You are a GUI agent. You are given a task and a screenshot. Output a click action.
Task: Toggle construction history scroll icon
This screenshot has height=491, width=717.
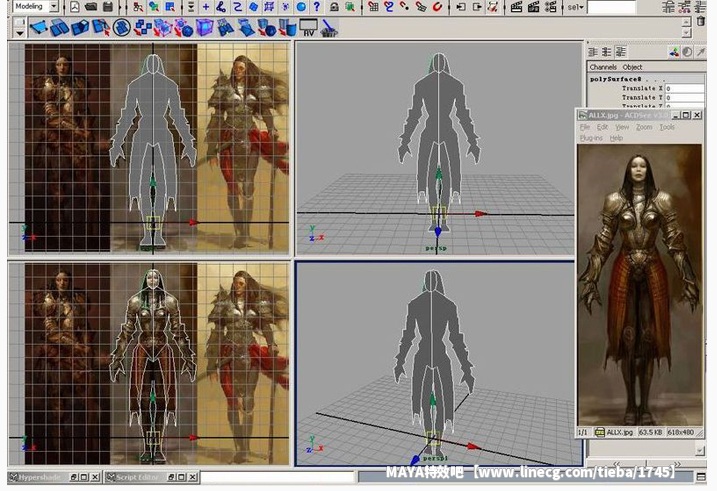pos(493,6)
